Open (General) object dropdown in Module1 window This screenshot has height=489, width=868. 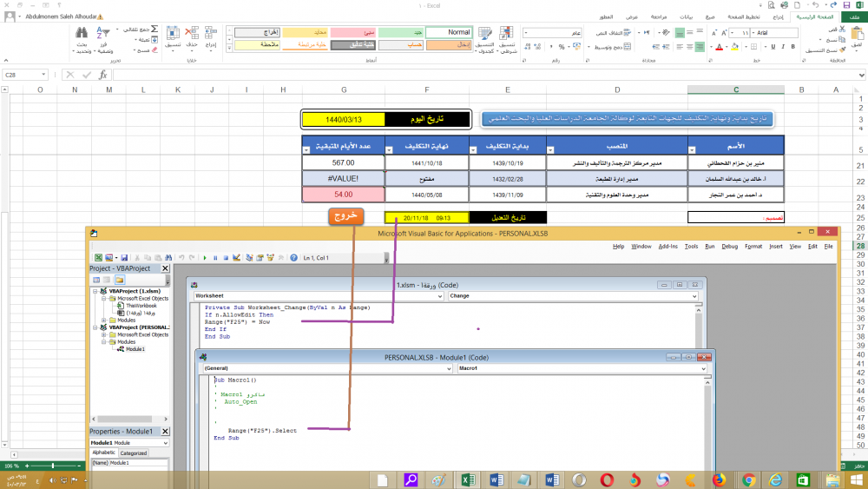(x=449, y=368)
